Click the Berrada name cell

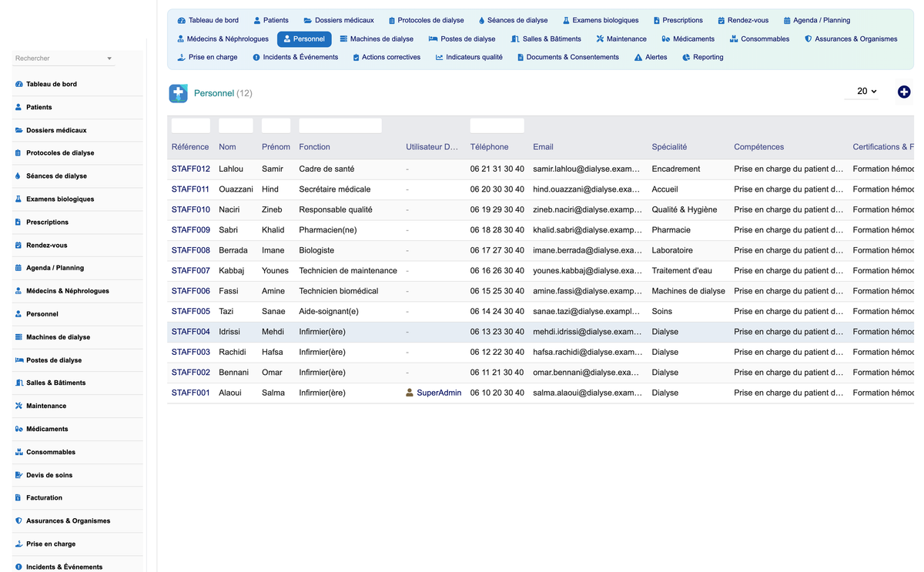[x=233, y=250]
